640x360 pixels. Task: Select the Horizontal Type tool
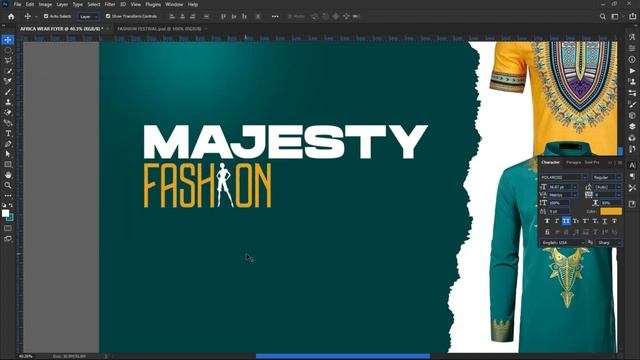point(8,133)
